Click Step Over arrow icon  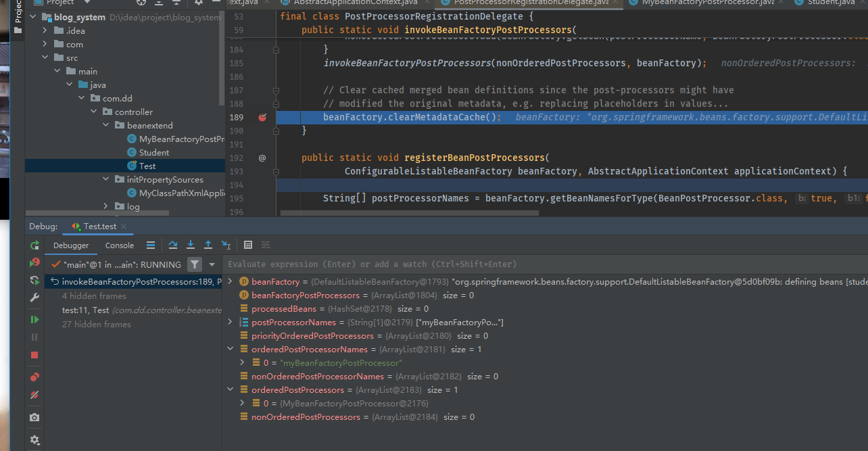[x=173, y=245]
